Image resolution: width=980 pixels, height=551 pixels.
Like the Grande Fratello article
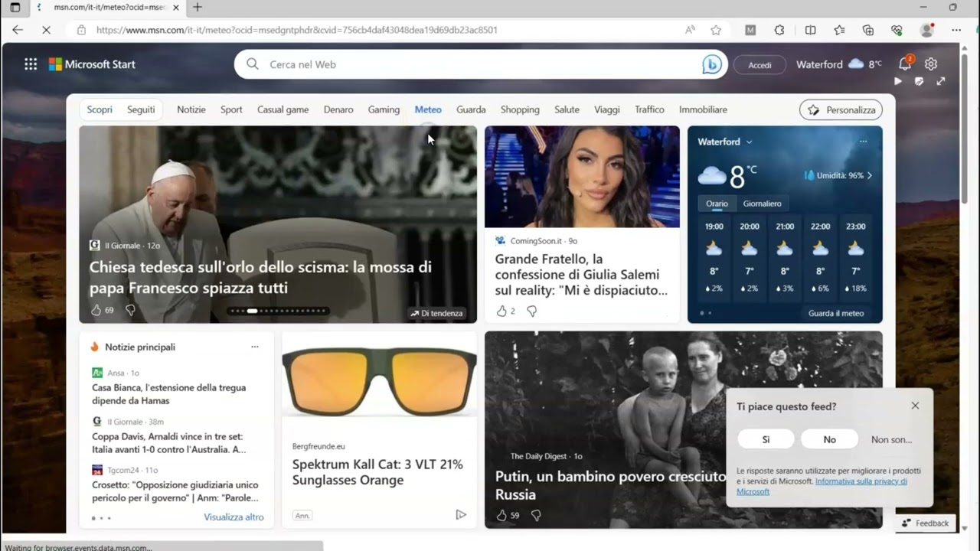pos(501,311)
